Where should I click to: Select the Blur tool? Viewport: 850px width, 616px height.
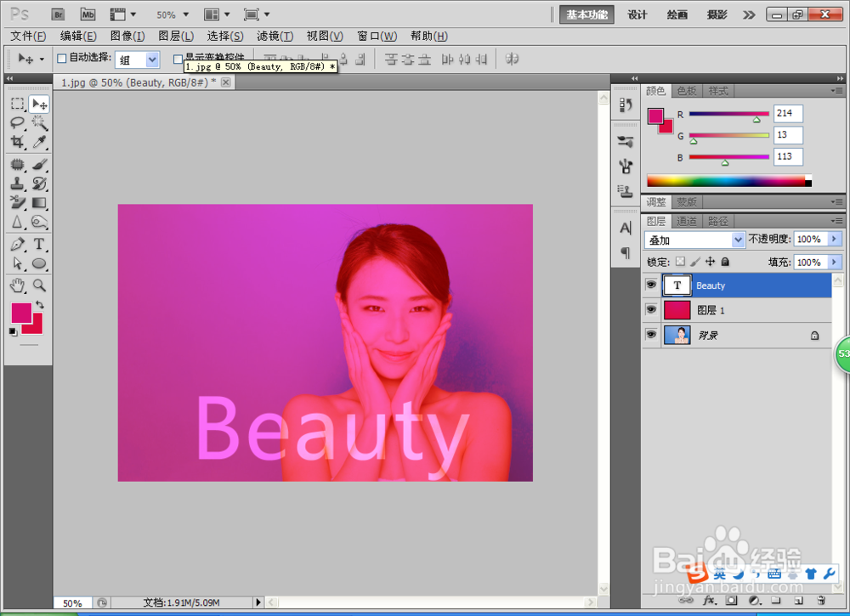17,222
